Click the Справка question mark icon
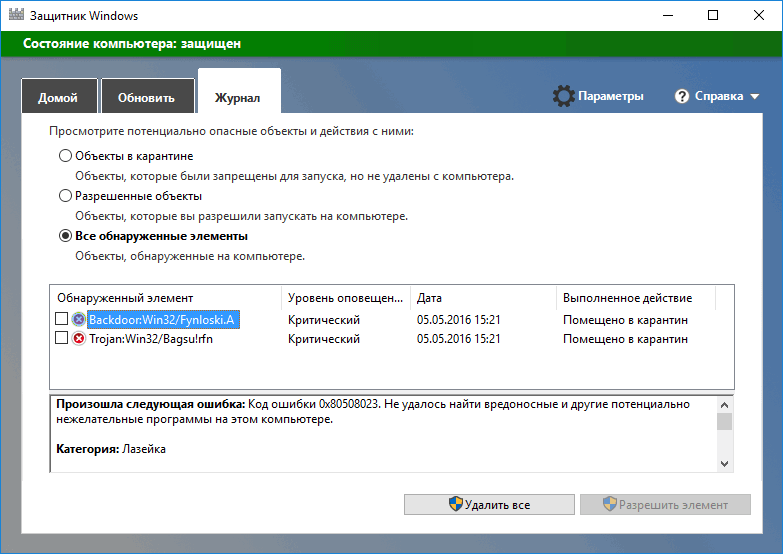The height and width of the screenshot is (554, 783). pyautogui.click(x=682, y=96)
